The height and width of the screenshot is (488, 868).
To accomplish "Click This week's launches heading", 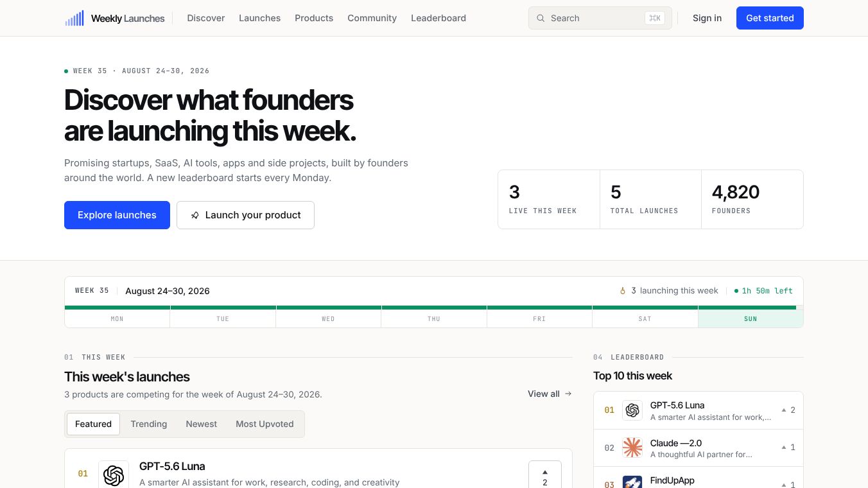I will [x=127, y=377].
